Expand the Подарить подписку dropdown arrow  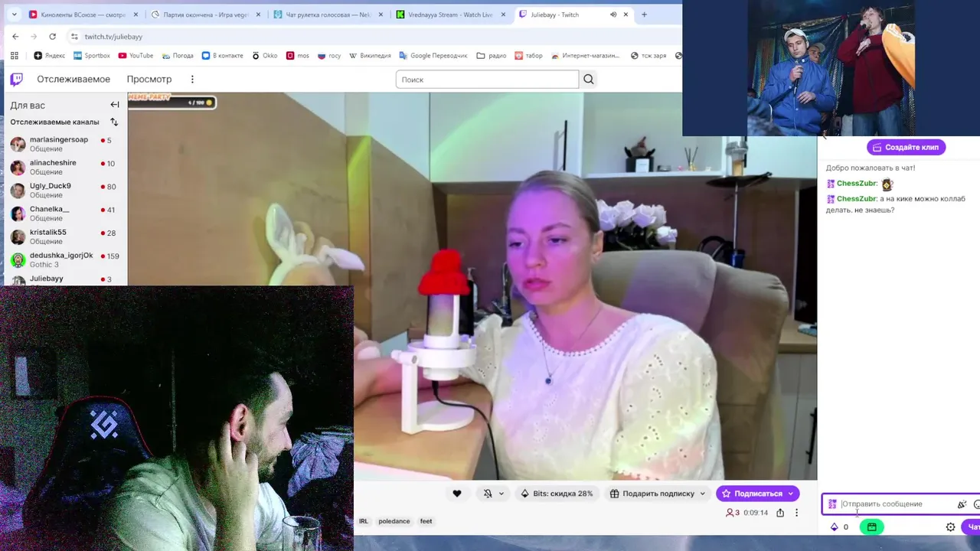pos(703,494)
